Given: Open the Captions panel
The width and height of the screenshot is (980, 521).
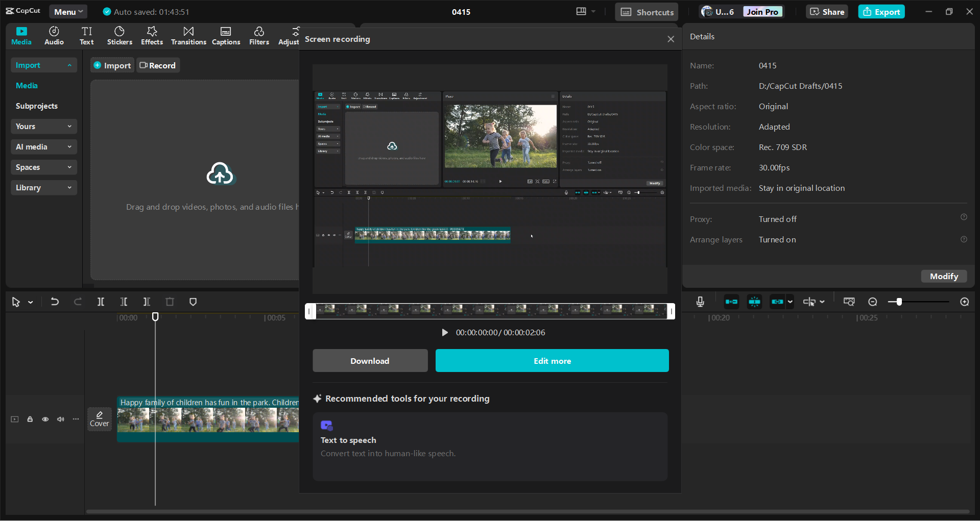Looking at the screenshot, I should click(226, 36).
